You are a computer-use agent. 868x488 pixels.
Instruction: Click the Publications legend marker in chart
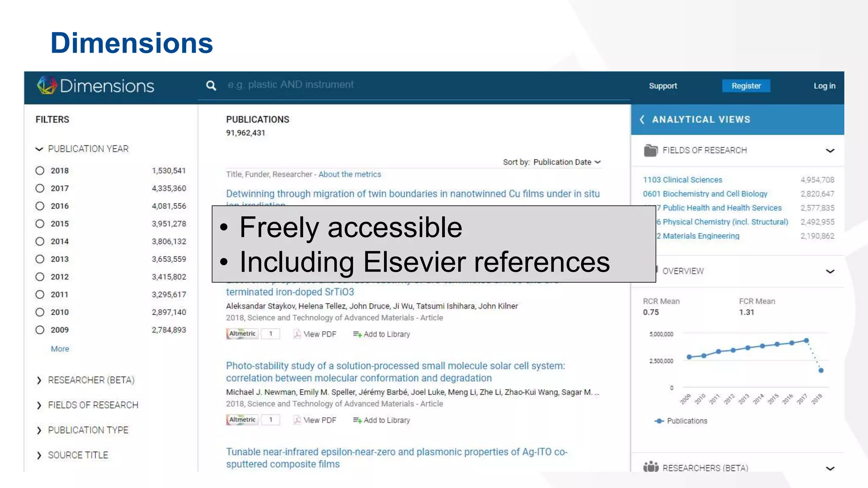pyautogui.click(x=659, y=421)
